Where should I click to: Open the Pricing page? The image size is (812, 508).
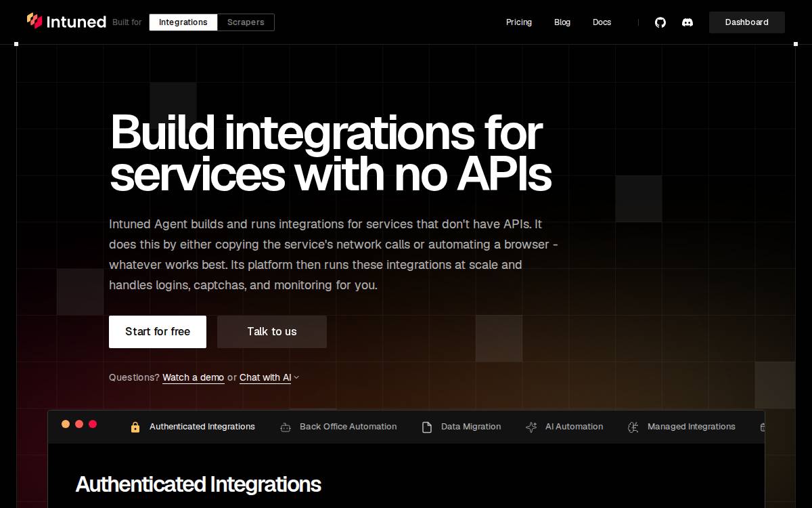coord(519,22)
